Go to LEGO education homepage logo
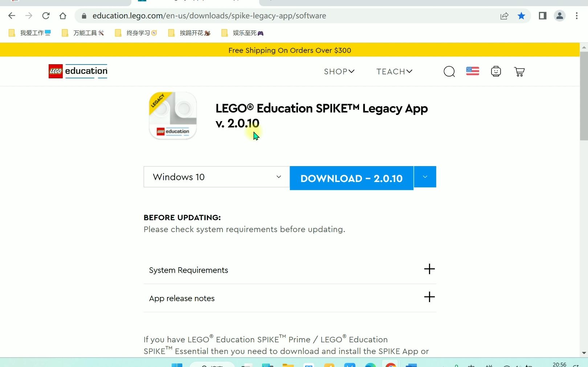 (x=78, y=71)
